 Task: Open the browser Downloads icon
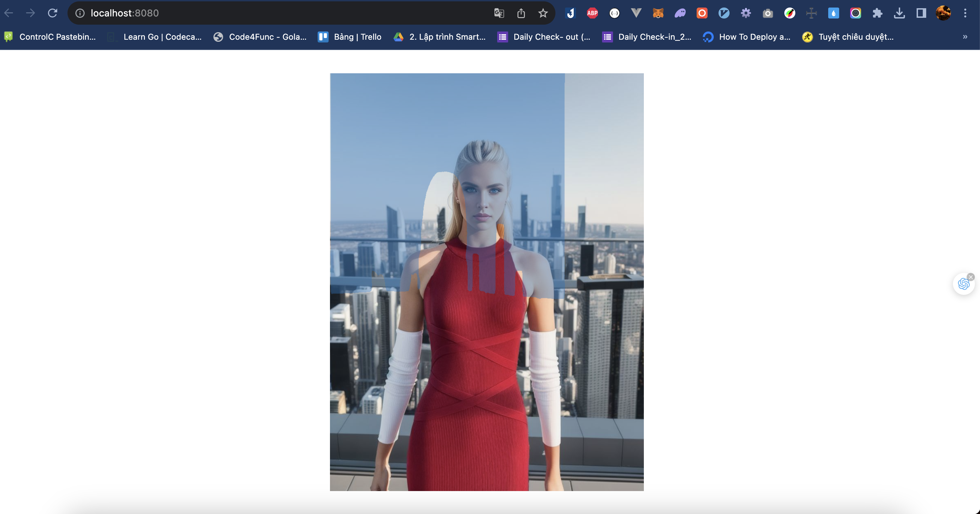pyautogui.click(x=899, y=13)
